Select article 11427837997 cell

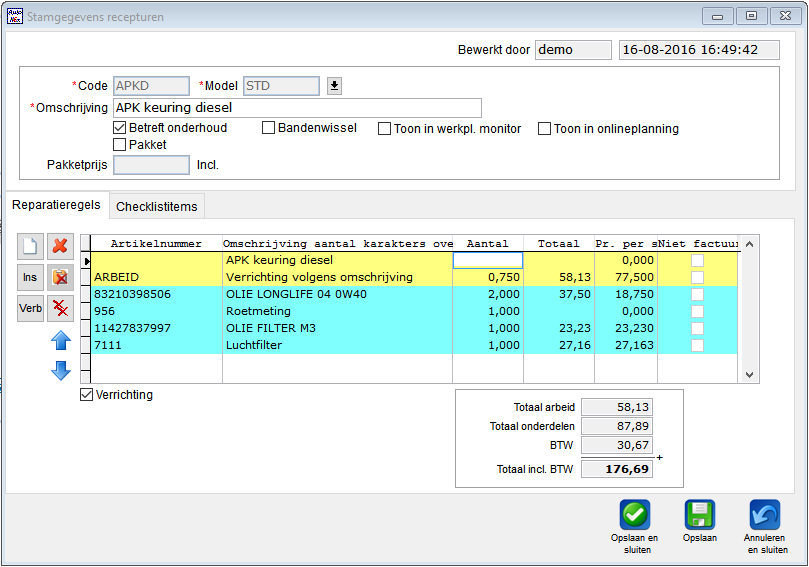pyautogui.click(x=156, y=328)
